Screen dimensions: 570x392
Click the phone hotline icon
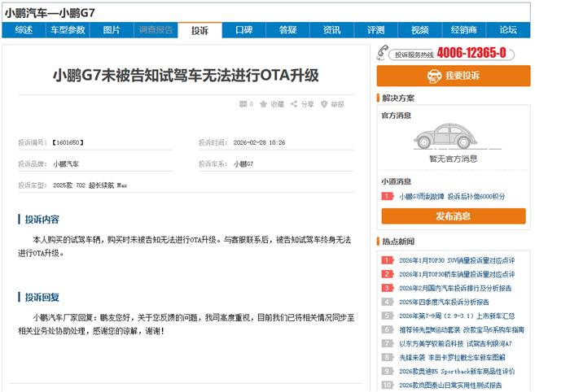click(383, 54)
